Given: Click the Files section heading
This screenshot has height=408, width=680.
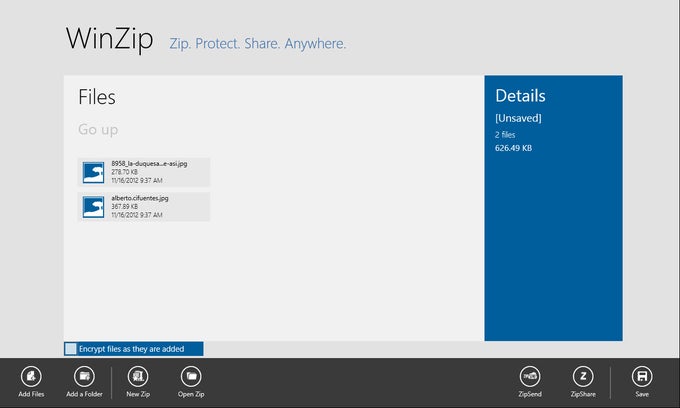Looking at the screenshot, I should pos(97,97).
